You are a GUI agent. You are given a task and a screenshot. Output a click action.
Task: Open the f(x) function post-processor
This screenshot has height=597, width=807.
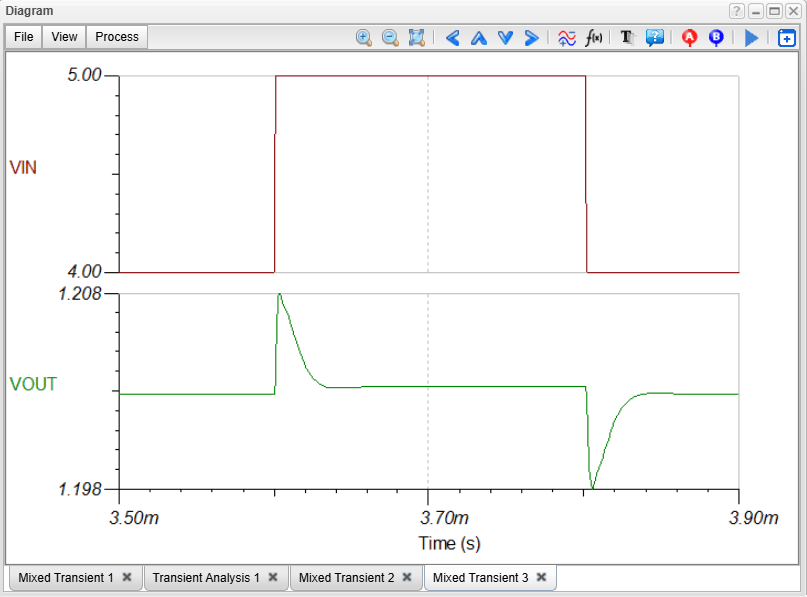pyautogui.click(x=593, y=37)
